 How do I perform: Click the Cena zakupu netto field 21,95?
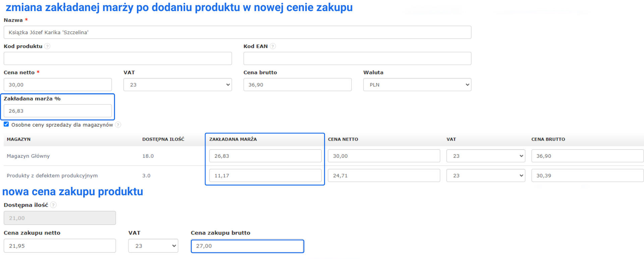pos(60,246)
